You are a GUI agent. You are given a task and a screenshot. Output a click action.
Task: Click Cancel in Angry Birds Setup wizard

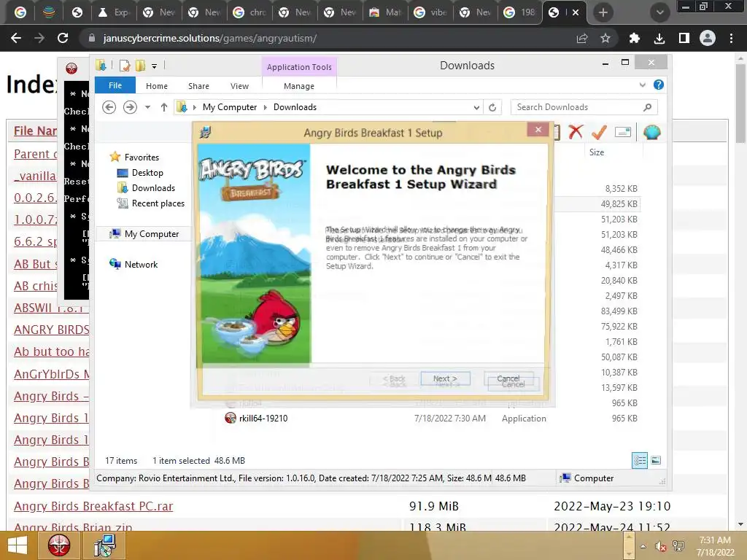508,378
